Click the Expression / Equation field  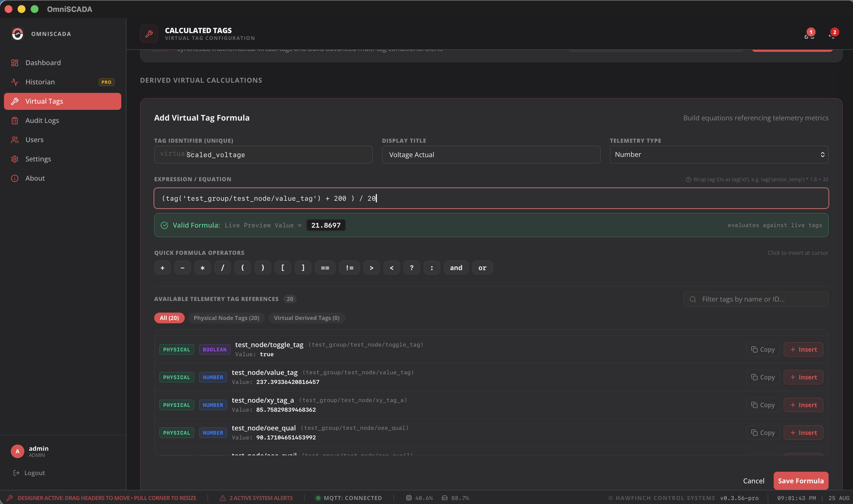(x=491, y=198)
